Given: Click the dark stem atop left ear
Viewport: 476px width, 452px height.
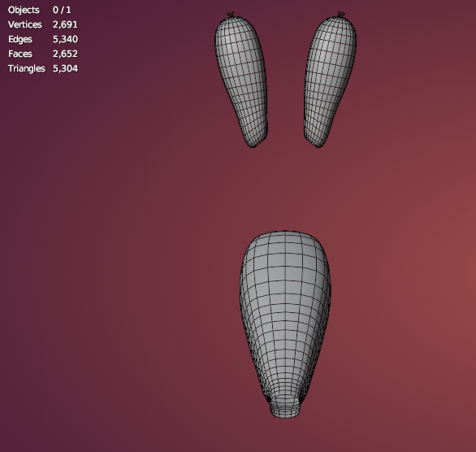Looking at the screenshot, I should 231,15.
